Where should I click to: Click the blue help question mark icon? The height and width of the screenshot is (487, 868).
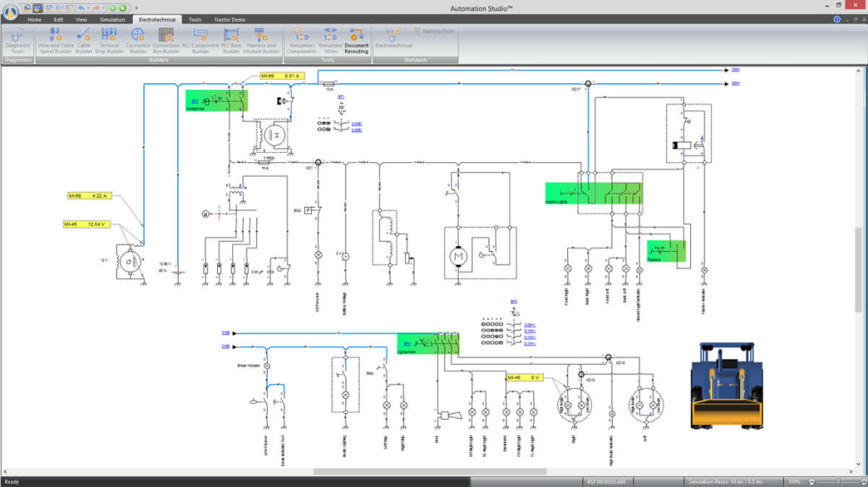[837, 20]
